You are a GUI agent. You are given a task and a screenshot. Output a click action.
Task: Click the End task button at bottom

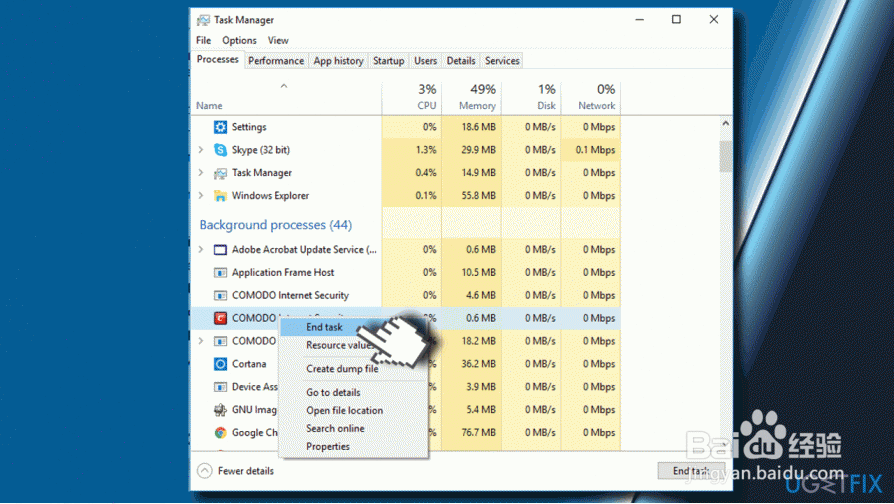pyautogui.click(x=691, y=471)
